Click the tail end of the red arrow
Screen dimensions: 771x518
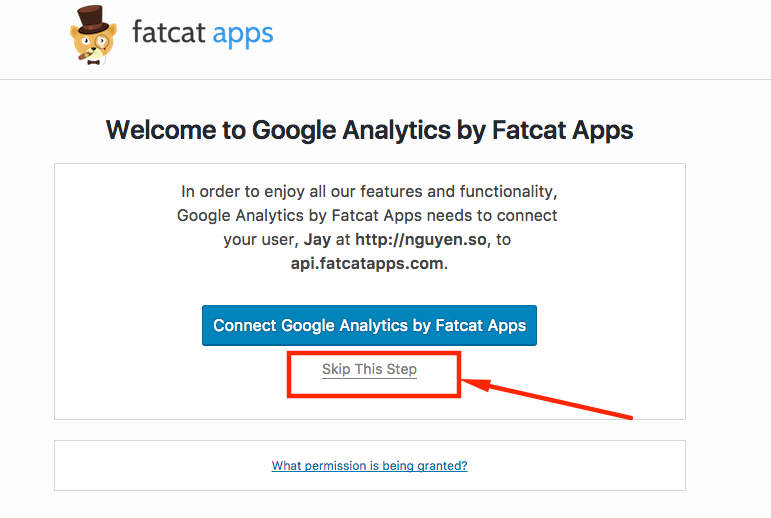click(x=628, y=415)
